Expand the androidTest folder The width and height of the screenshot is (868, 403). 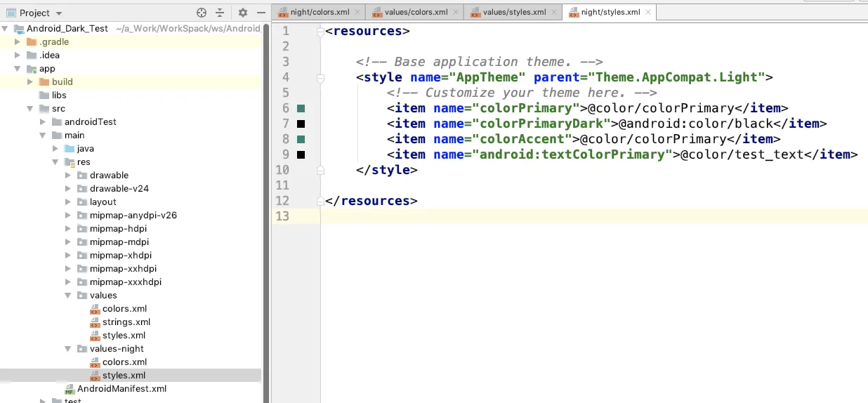pyautogui.click(x=43, y=122)
